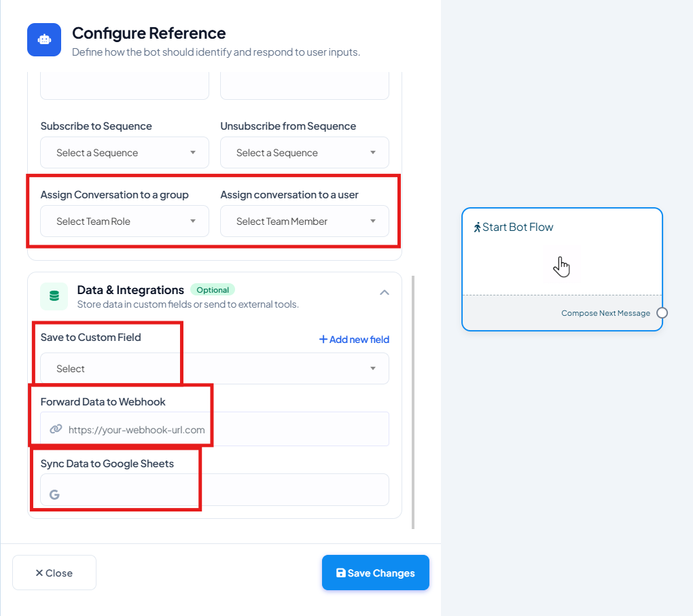Click the Add new field link

click(354, 340)
